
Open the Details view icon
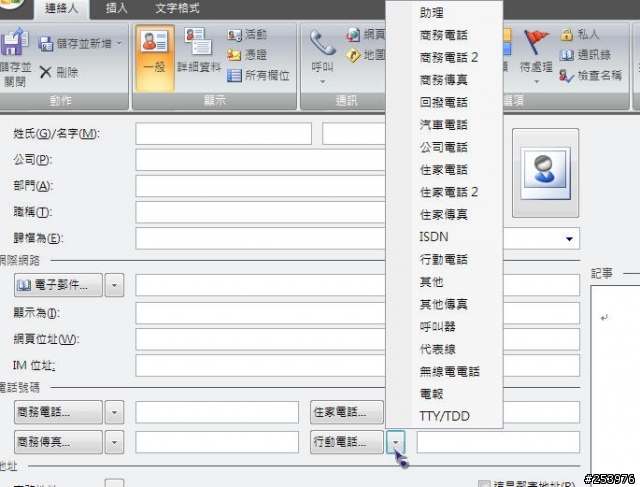198,41
